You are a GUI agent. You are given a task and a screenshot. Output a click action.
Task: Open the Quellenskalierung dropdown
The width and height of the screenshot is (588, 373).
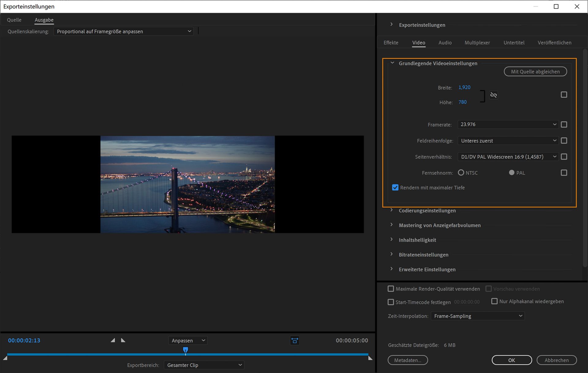tap(123, 31)
